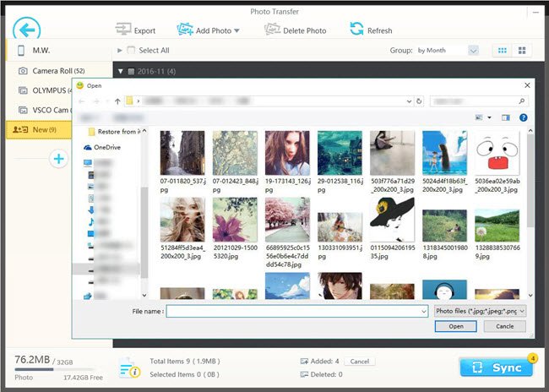The width and height of the screenshot is (549, 392).
Task: Click the file info icon in status bar
Action: 128,367
